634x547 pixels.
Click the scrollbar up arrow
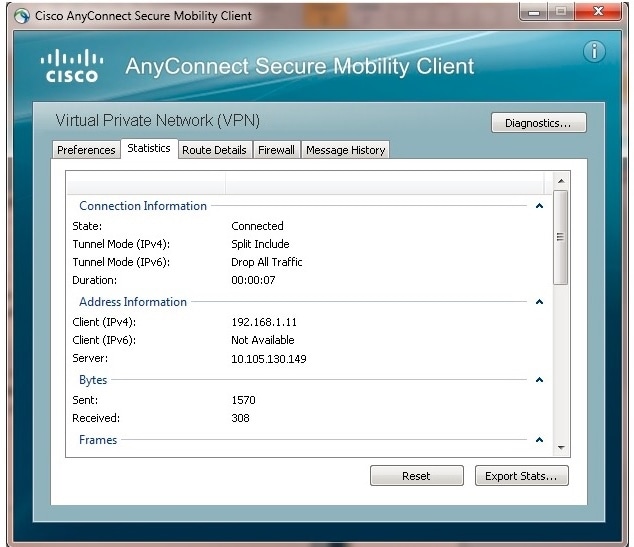click(560, 181)
